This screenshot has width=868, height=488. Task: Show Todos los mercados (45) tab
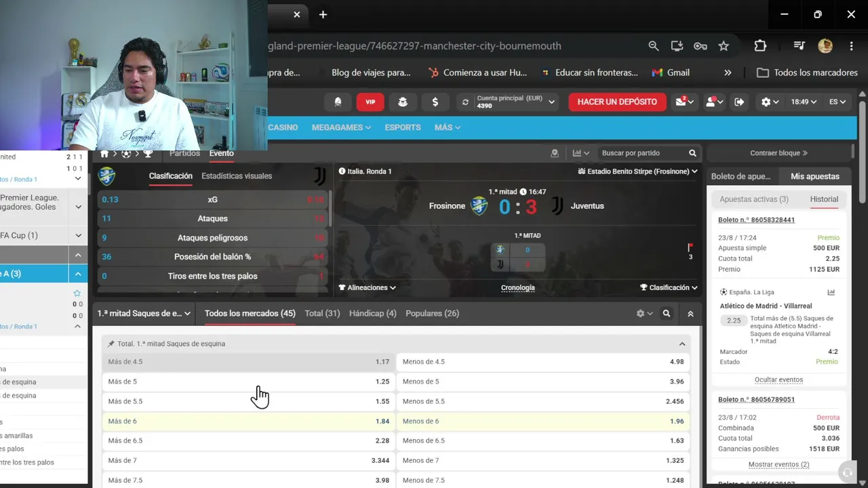pyautogui.click(x=250, y=313)
